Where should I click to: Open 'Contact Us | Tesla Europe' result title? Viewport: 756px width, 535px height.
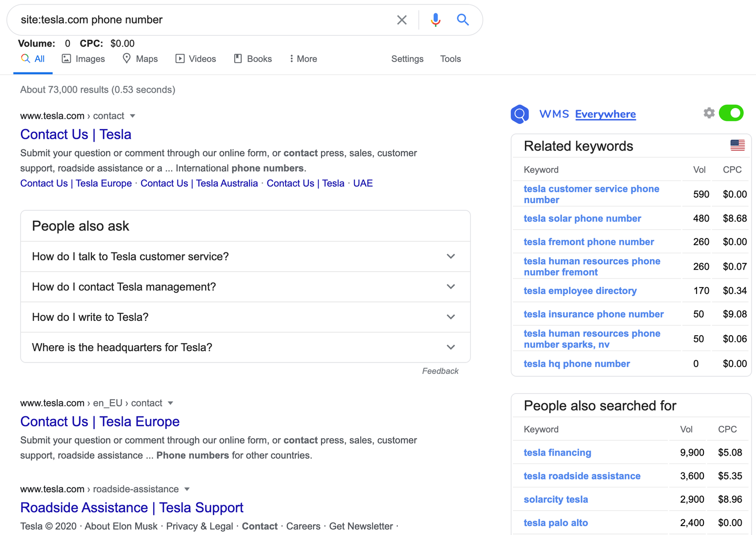pos(100,421)
